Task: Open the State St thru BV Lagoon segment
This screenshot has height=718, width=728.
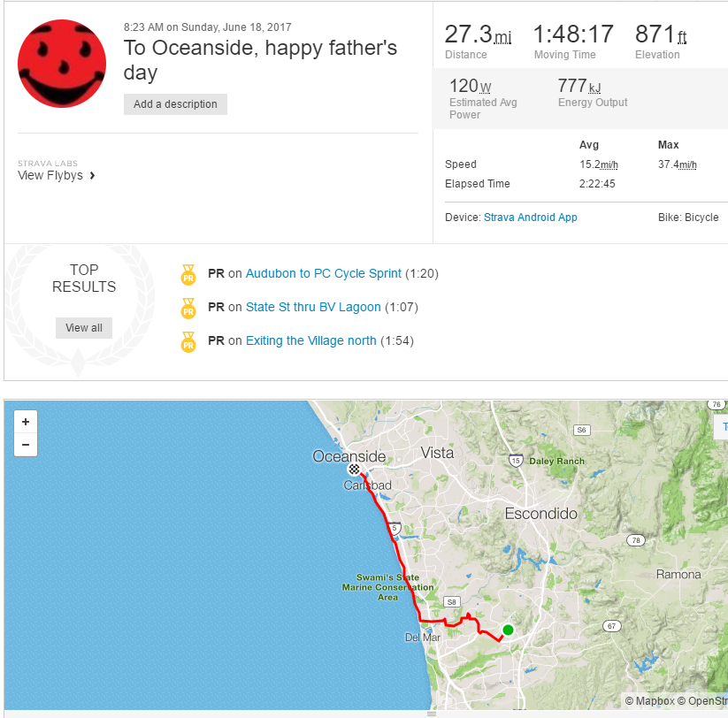Action: pos(313,307)
